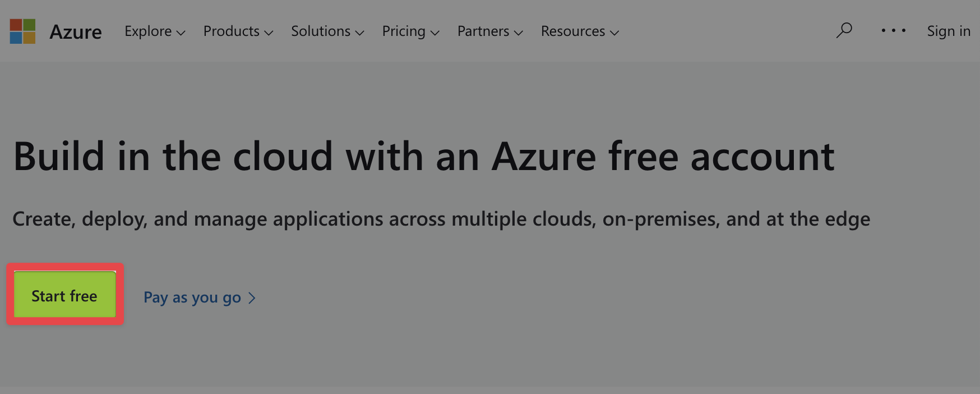Click the Sign in link
This screenshot has height=394, width=980.
949,31
